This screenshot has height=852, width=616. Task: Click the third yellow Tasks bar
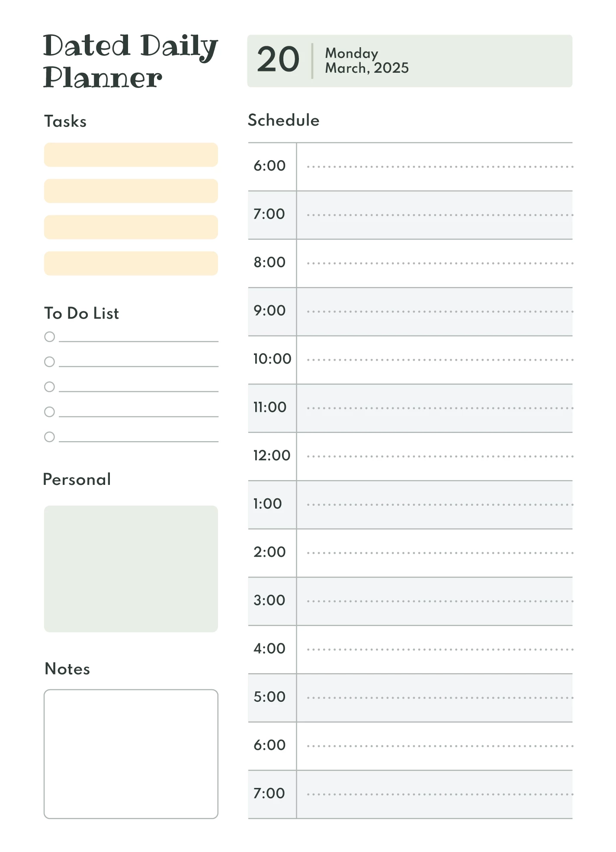(131, 227)
